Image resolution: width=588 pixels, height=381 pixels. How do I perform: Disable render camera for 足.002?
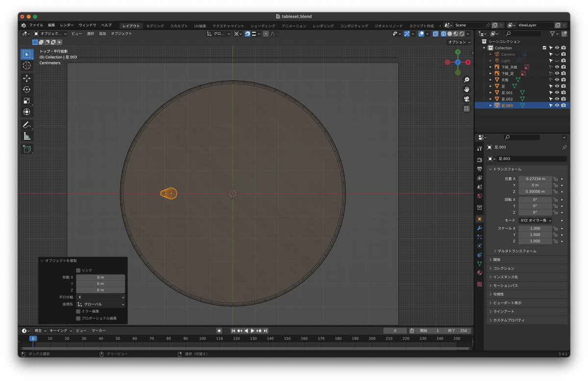[563, 99]
